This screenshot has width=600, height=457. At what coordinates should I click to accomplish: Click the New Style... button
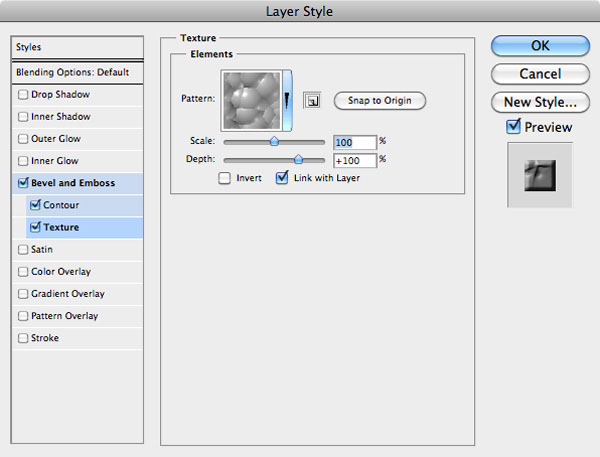point(539,101)
